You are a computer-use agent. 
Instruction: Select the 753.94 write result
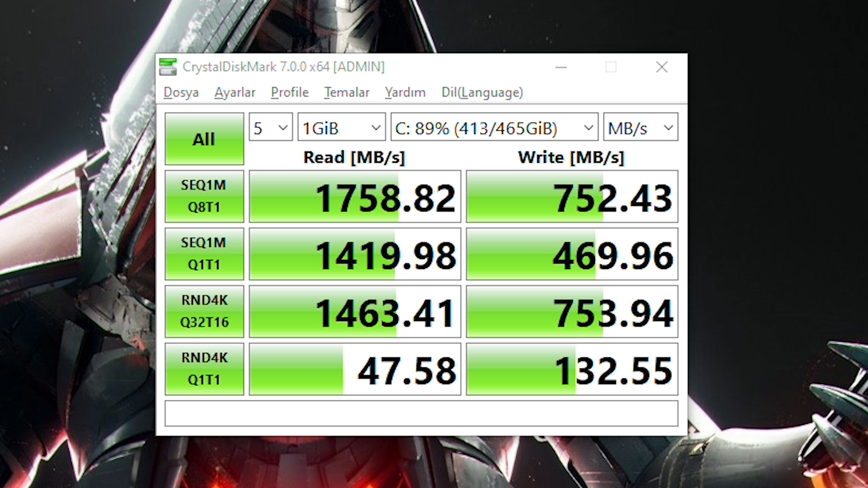pyautogui.click(x=572, y=312)
